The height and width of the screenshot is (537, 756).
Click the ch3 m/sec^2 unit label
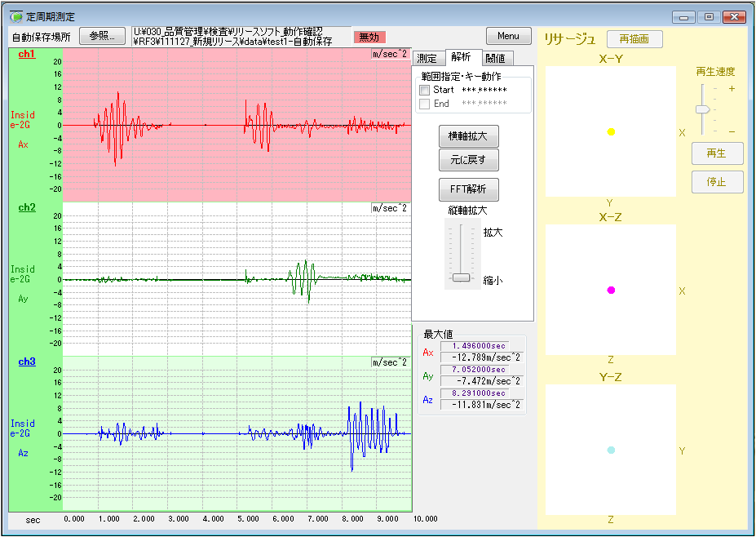(x=391, y=362)
